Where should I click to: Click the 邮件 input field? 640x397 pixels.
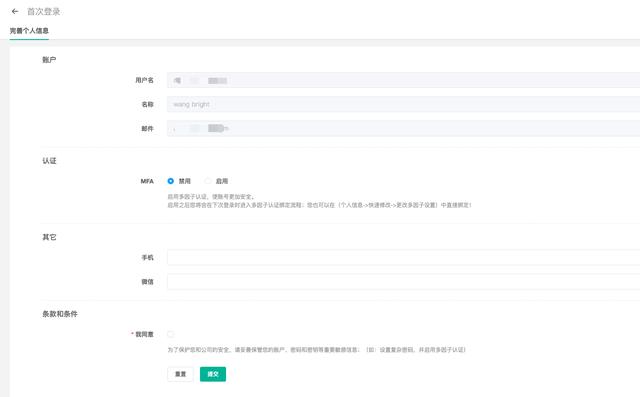[403, 128]
